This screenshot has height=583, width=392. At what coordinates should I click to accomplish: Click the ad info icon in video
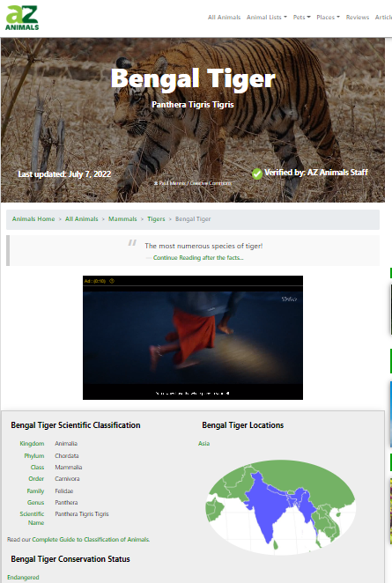pyautogui.click(x=112, y=281)
